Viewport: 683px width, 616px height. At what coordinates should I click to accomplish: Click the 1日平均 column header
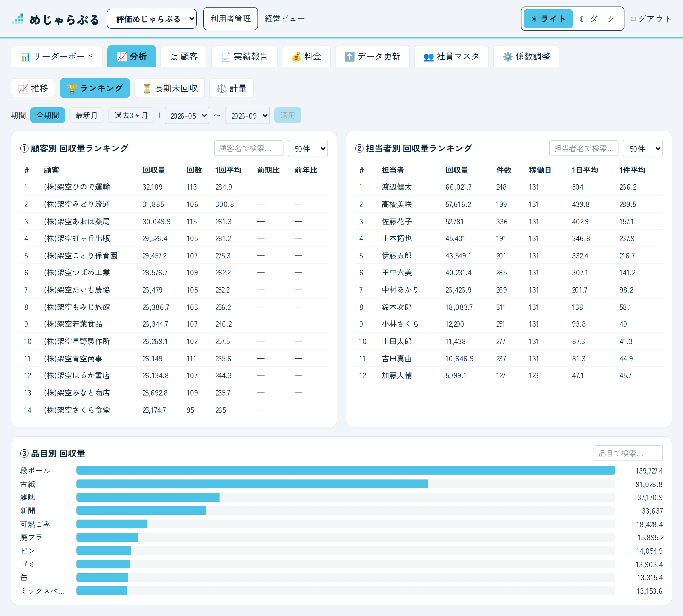[585, 170]
